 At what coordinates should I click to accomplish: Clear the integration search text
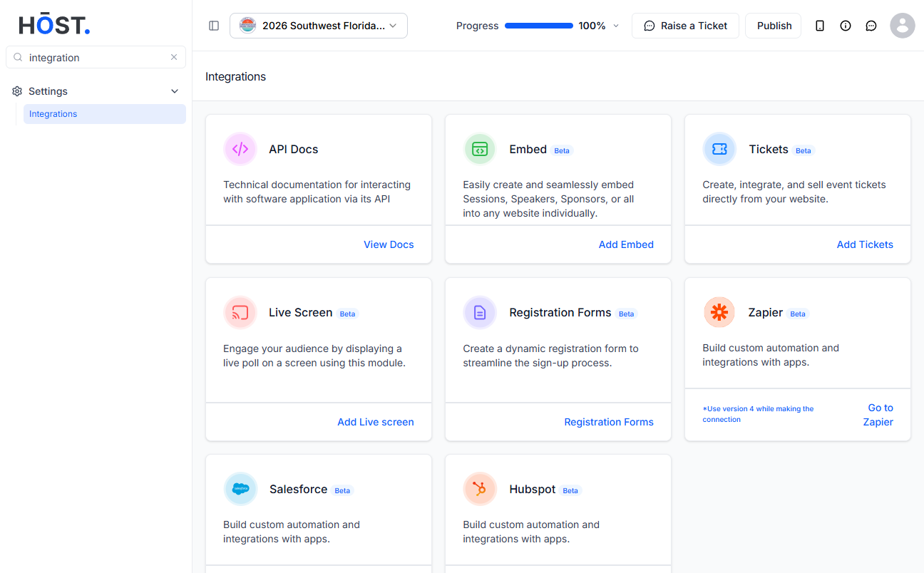[174, 57]
